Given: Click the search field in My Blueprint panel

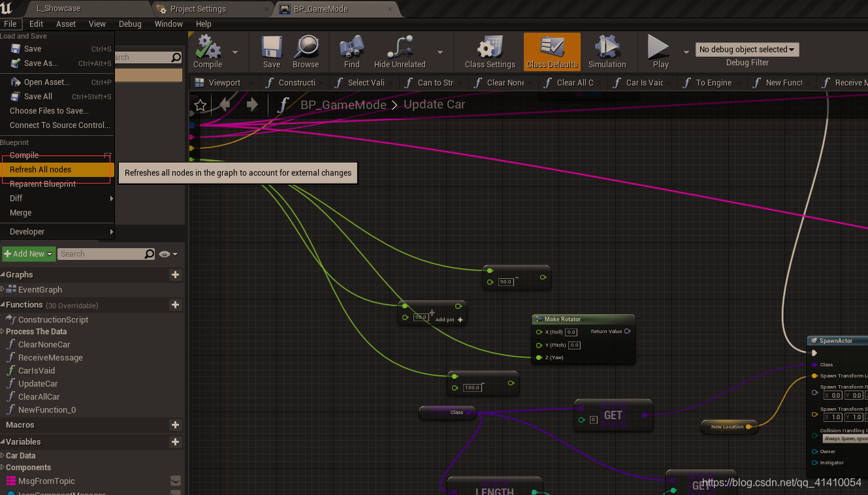Looking at the screenshot, I should click(x=104, y=253).
